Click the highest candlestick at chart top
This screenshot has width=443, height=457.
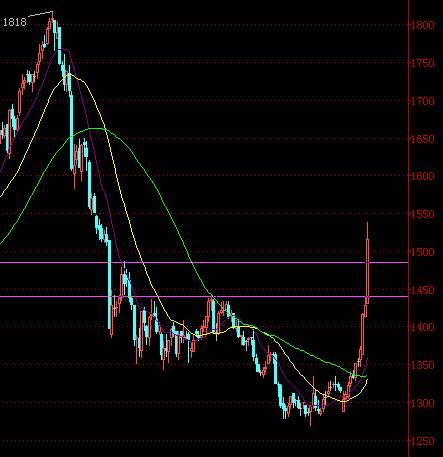[x=52, y=27]
